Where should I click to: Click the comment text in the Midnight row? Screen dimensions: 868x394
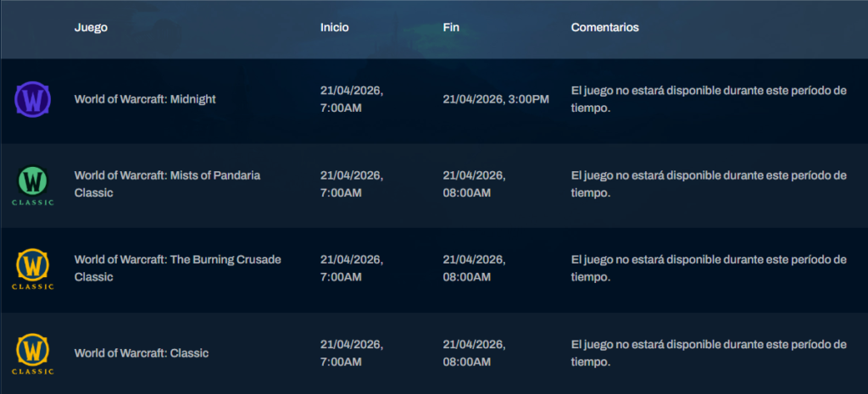(x=709, y=99)
